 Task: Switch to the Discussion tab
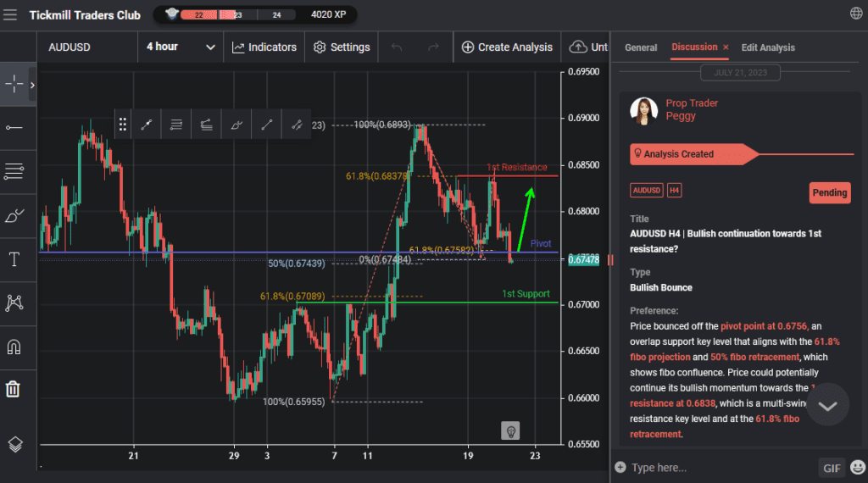694,47
